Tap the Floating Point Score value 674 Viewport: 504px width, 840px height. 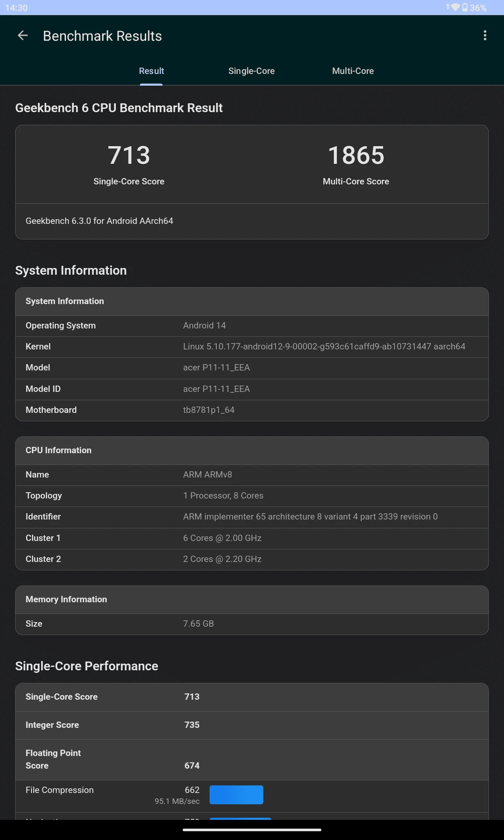click(x=192, y=766)
